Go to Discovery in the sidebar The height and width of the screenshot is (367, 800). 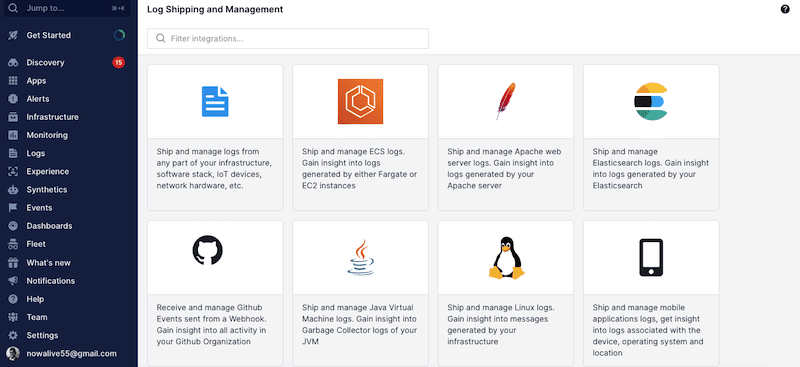pos(45,62)
